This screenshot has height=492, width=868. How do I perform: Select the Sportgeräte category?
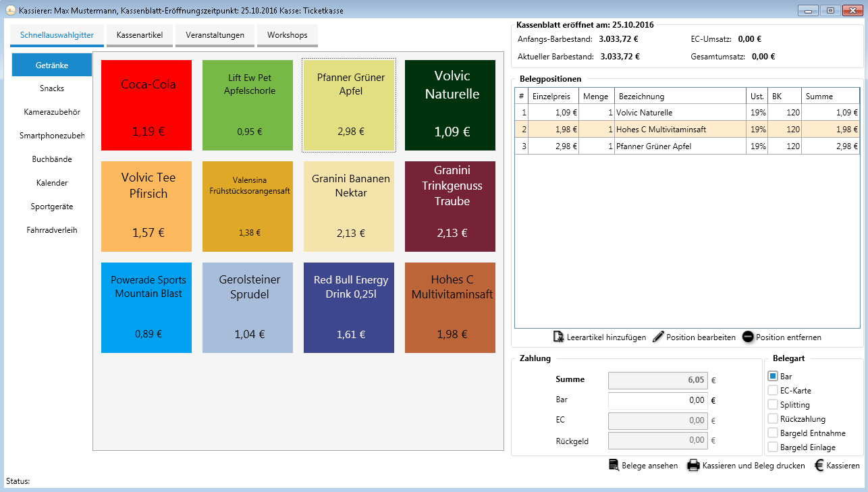pos(52,207)
